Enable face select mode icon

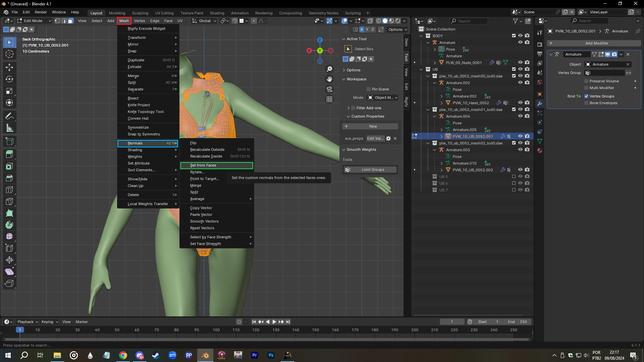71,21
